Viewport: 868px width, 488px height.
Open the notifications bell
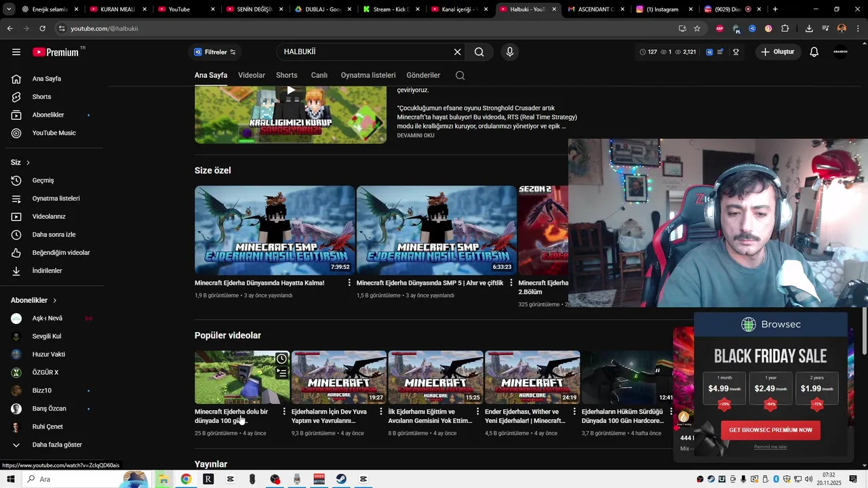[x=814, y=52]
